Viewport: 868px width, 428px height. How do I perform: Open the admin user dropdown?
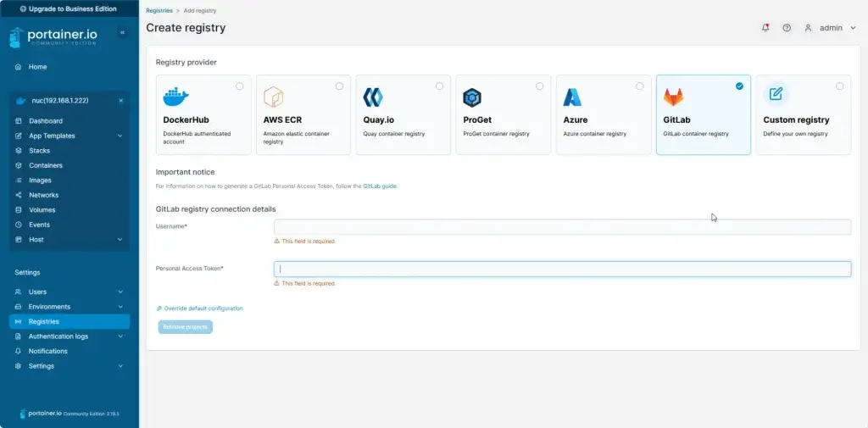tap(830, 28)
